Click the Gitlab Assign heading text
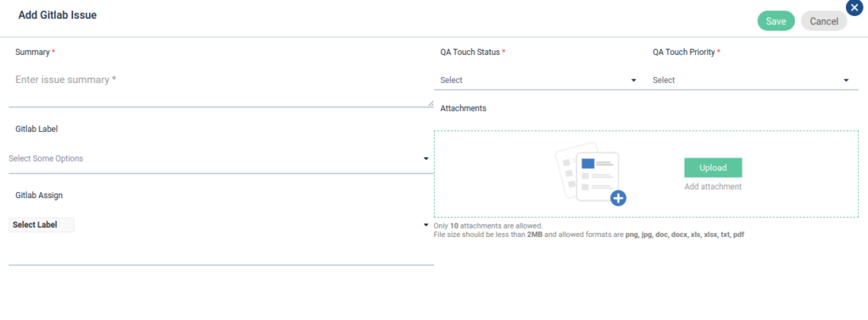This screenshot has height=320, width=868. tap(39, 196)
